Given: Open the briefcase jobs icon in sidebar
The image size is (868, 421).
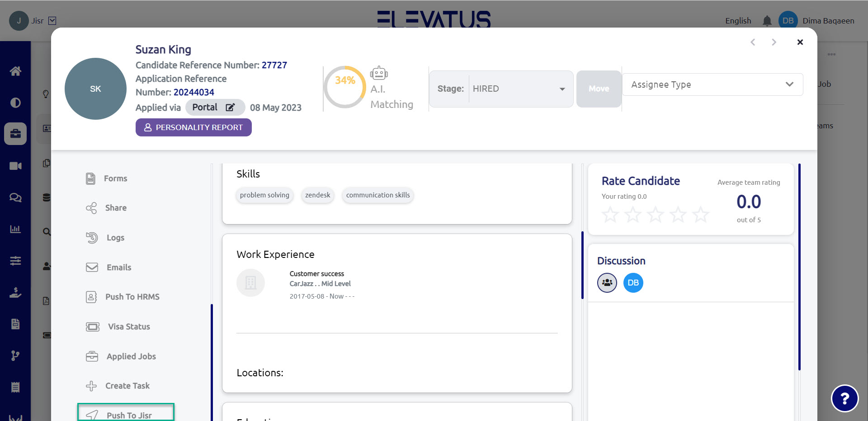Looking at the screenshot, I should click(15, 134).
